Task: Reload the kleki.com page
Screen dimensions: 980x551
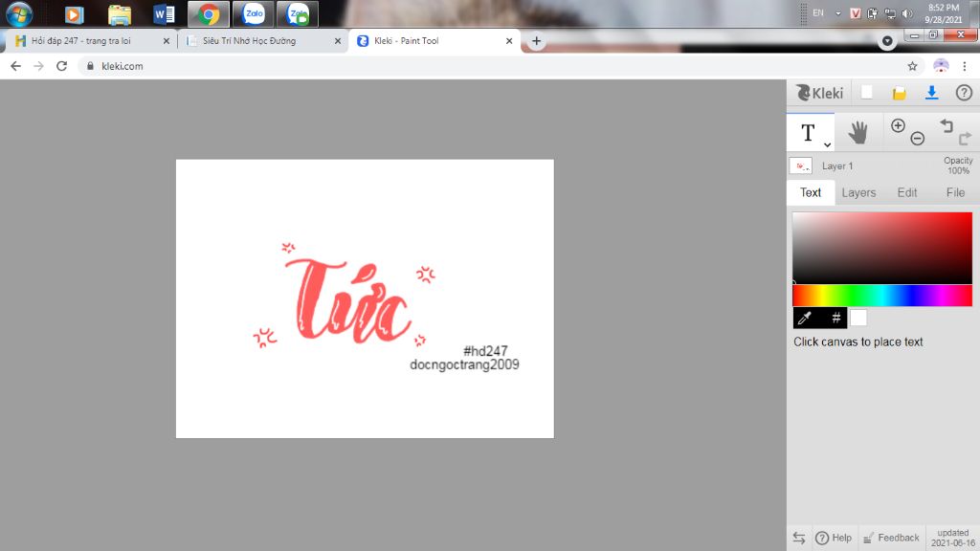Action: click(61, 66)
